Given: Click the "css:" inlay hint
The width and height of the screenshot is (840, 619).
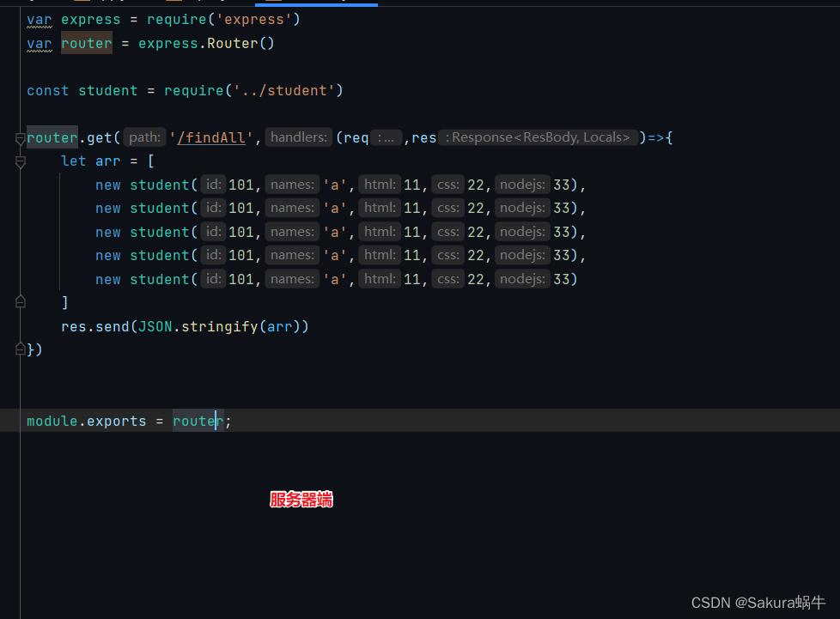Looking at the screenshot, I should (447, 184).
